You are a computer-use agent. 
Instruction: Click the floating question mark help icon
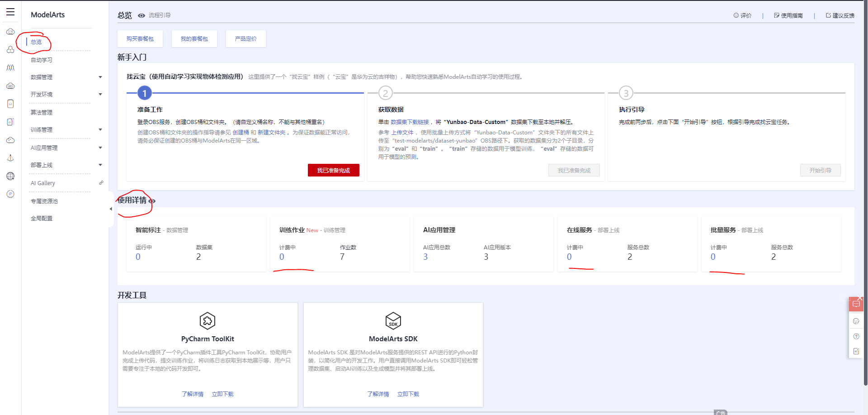(856, 336)
